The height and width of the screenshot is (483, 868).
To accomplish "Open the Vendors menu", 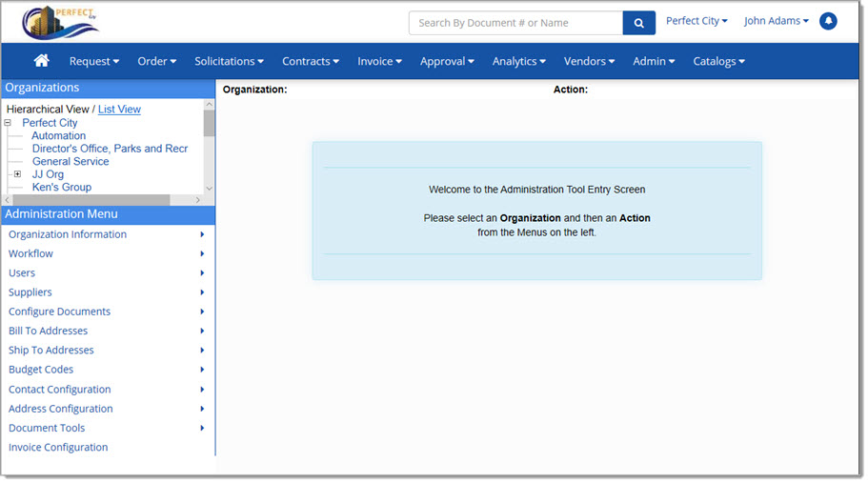I will pos(589,61).
